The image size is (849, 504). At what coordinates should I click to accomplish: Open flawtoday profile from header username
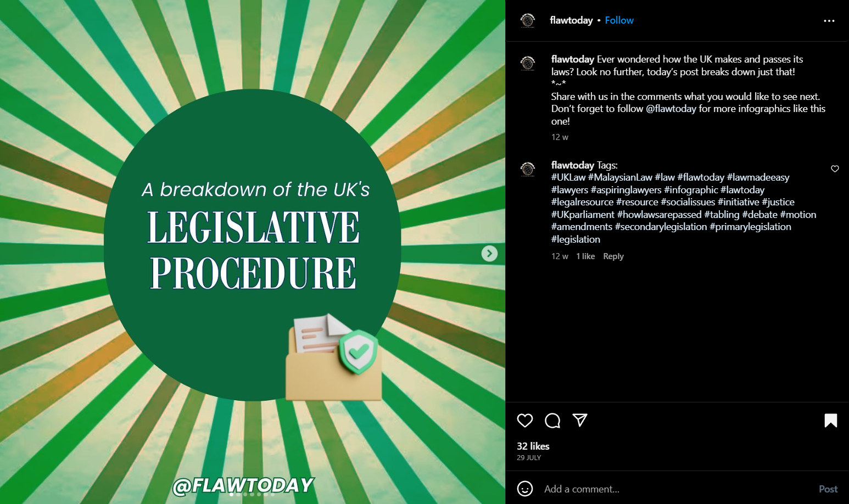(x=571, y=20)
